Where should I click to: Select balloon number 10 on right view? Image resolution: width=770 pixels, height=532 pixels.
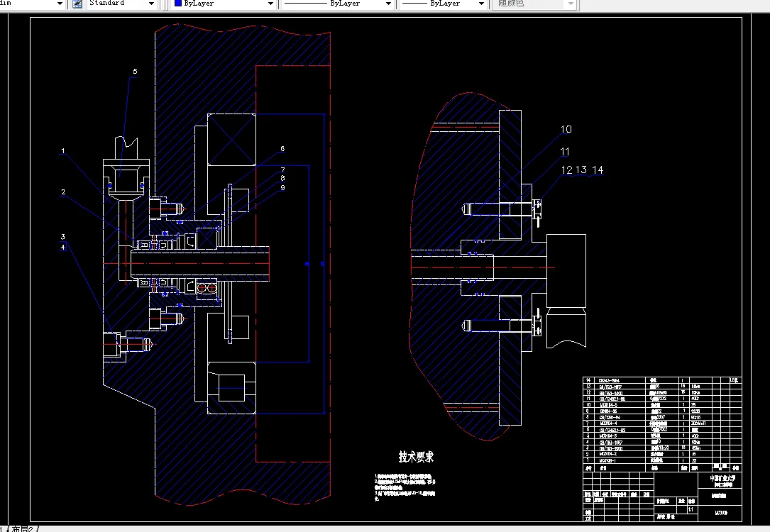(x=566, y=129)
